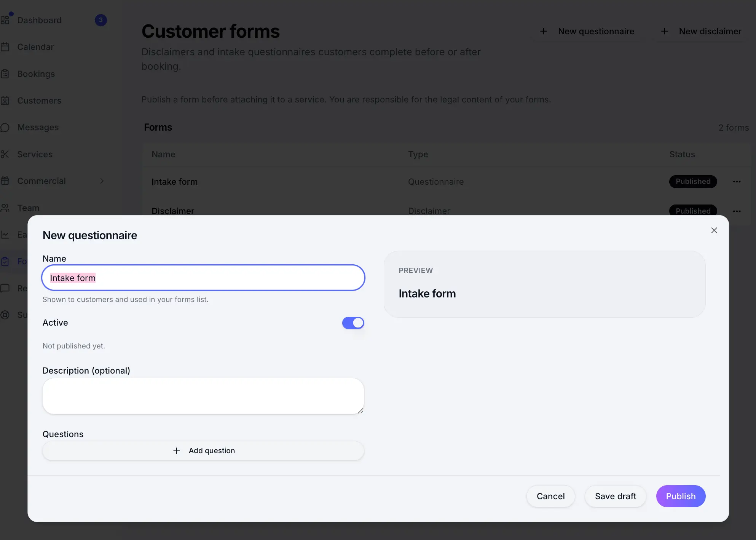
Task: Click the Team people icon
Action: 5,208
